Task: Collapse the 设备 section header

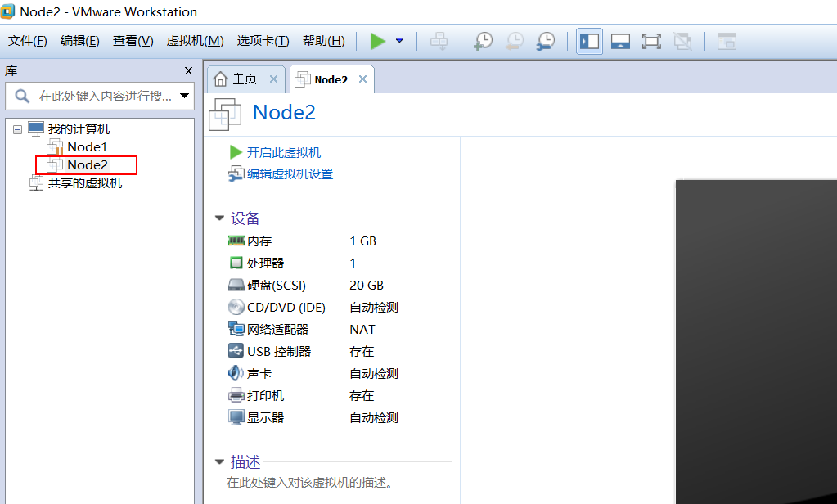Action: (218, 218)
